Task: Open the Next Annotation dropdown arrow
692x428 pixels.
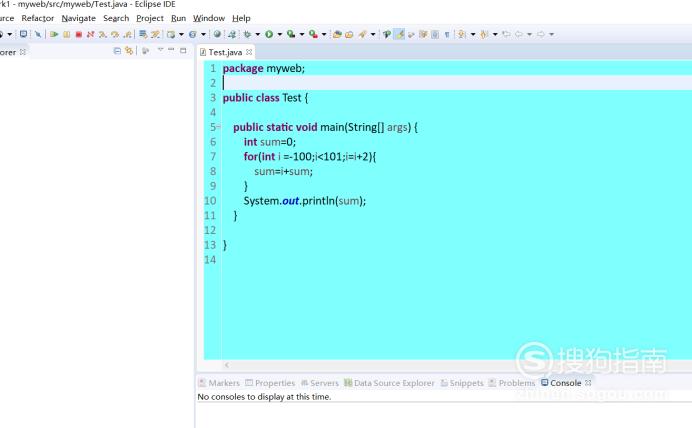Action: [473, 34]
